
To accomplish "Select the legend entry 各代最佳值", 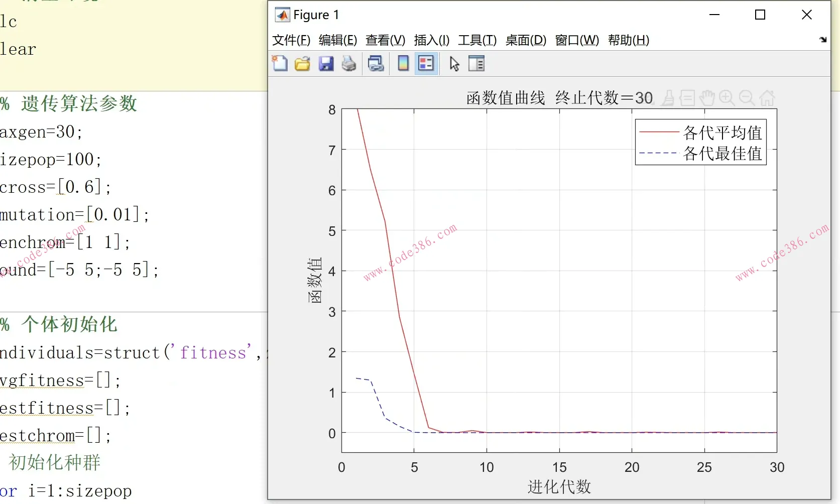I will (723, 154).
